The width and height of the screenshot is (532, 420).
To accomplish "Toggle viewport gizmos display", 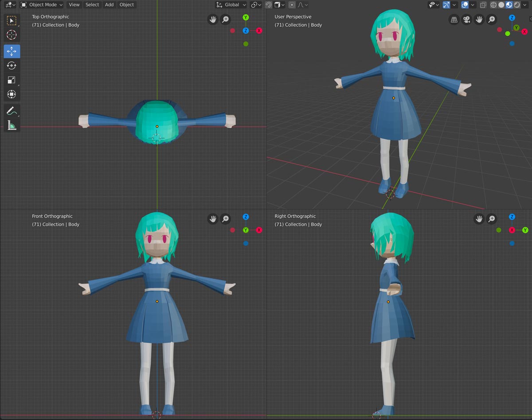I will tap(446, 5).
